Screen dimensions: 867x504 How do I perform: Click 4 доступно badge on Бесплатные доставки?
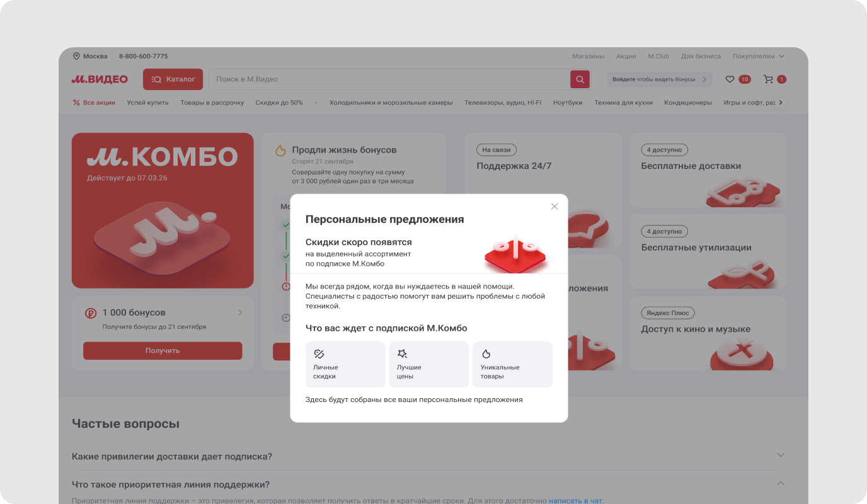point(664,150)
